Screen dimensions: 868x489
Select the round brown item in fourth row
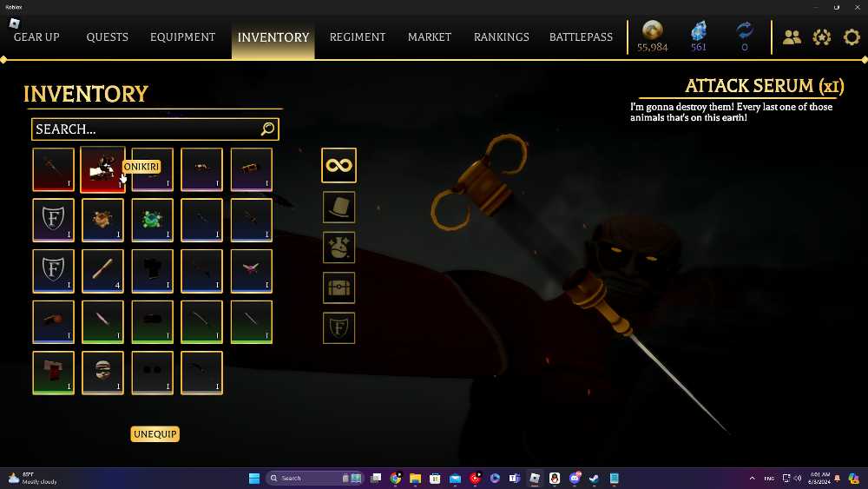[x=53, y=321]
